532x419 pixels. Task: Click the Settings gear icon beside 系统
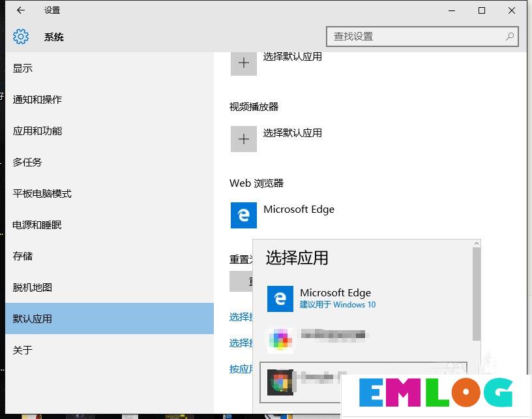(x=21, y=37)
